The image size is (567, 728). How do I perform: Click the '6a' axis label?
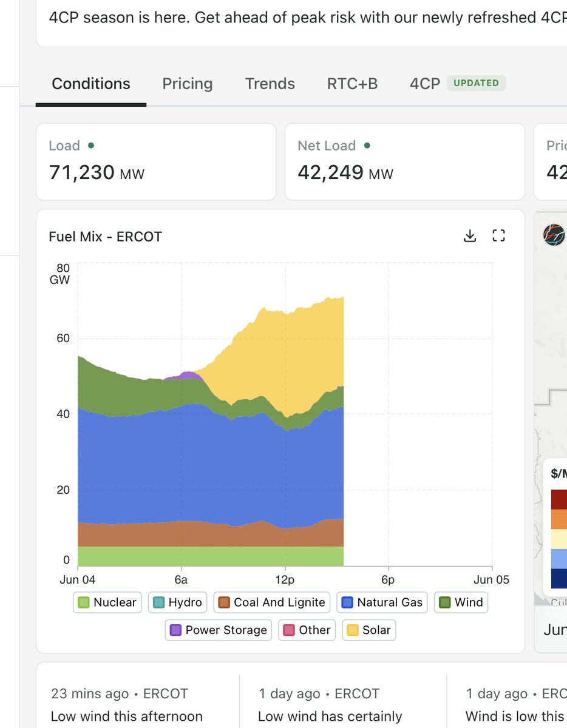click(x=181, y=579)
